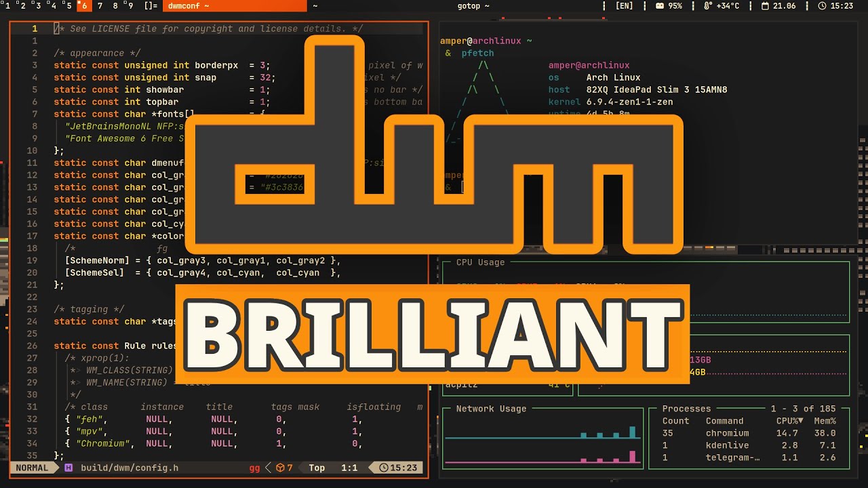Viewport: 868px width, 488px height.
Task: Click the LICENSE comment on line 1
Action: (x=208, y=28)
